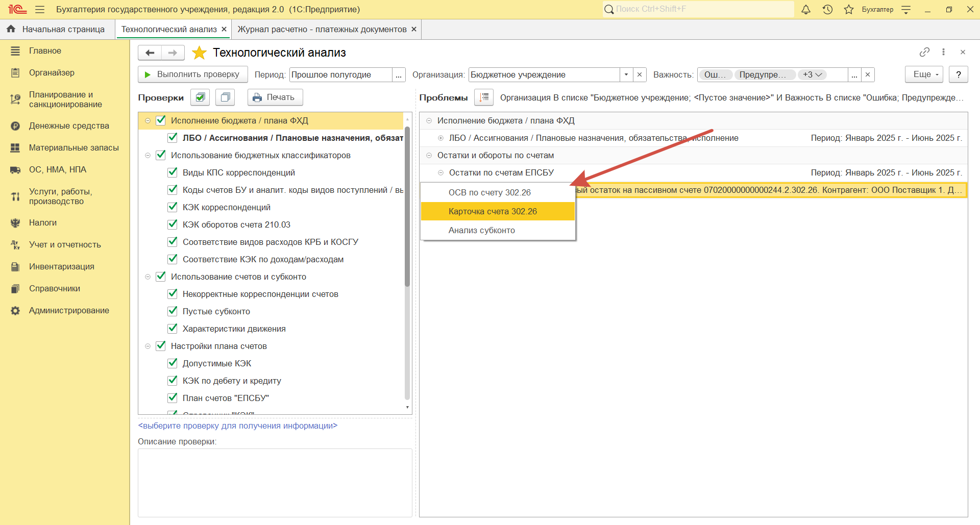Click the uncheck-all checks icon button
This screenshot has width=980, height=525.
[225, 97]
